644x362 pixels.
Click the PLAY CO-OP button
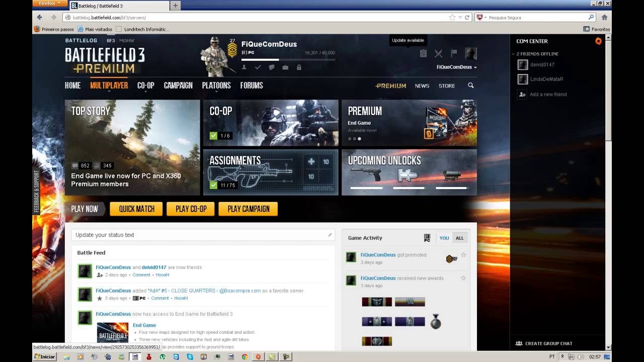[191, 209]
